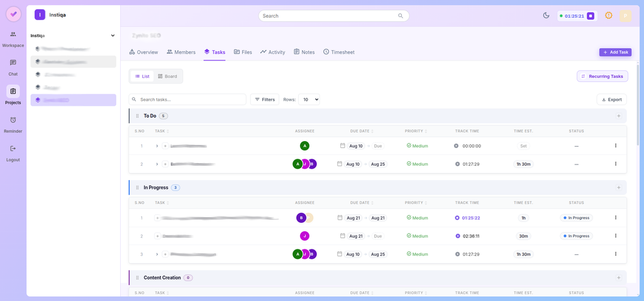
Task: Switch to the Members tab
Action: point(180,52)
